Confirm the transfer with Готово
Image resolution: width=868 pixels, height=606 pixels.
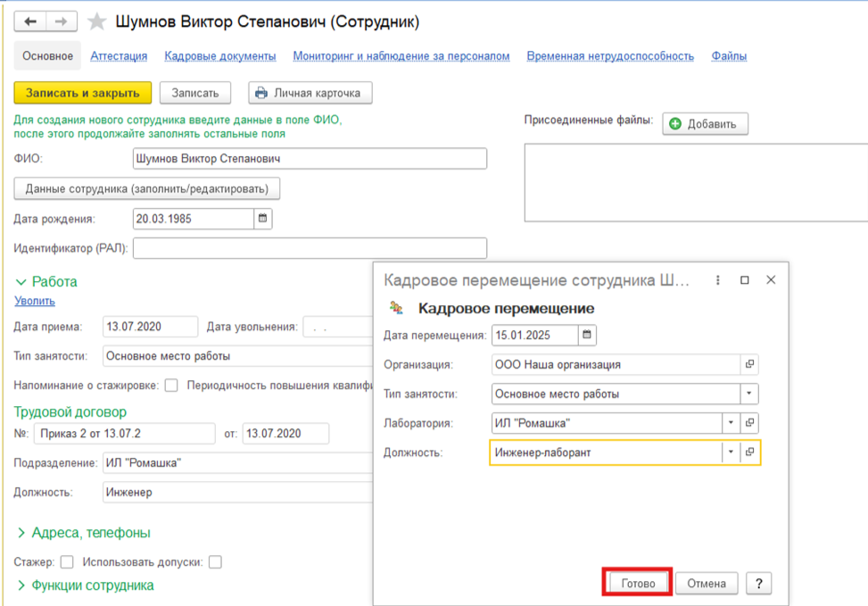(638, 584)
